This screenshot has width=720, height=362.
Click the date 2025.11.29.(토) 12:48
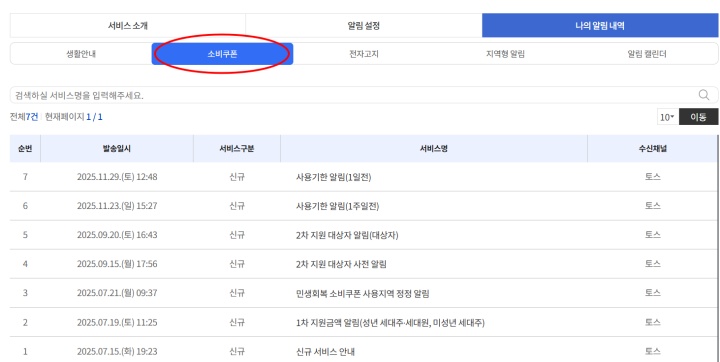coord(117,177)
